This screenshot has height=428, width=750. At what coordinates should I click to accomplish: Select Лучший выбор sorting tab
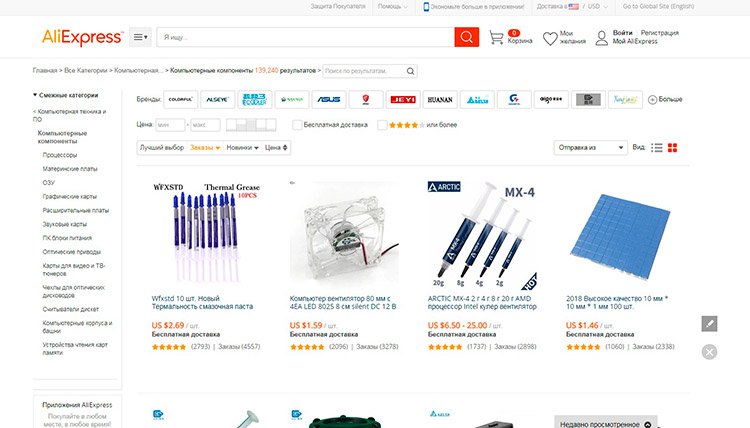[x=162, y=148]
